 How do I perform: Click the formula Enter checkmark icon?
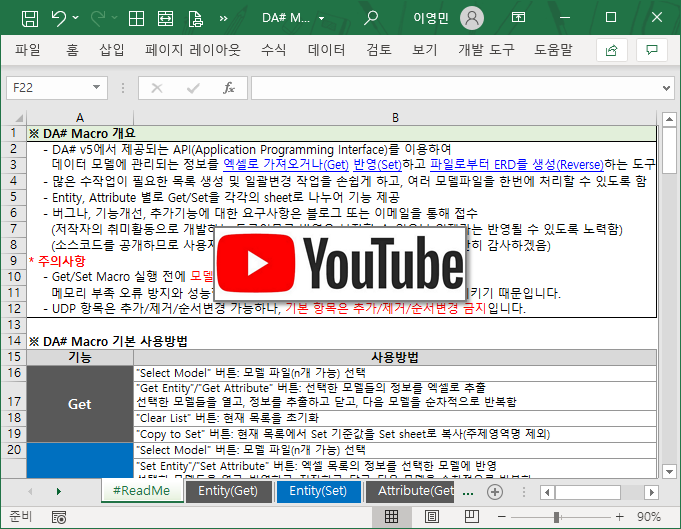coord(193,88)
